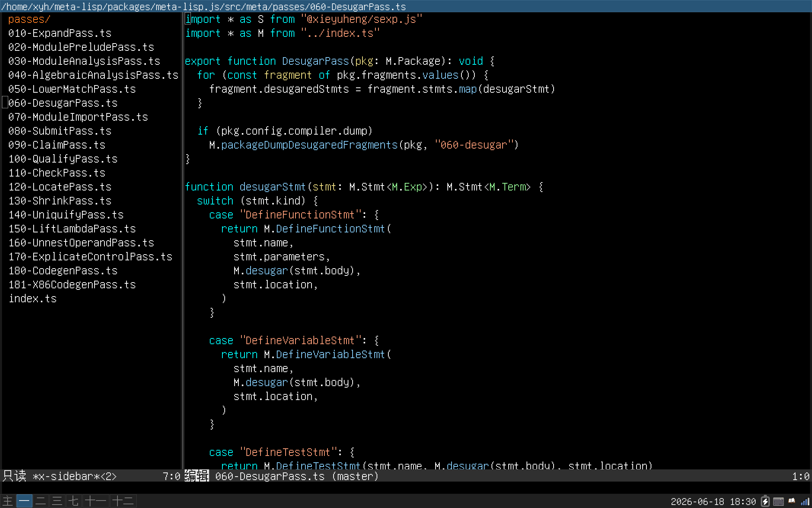Click pkg.config.compiler.dump in the if condition
This screenshot has height=508, width=812.
coord(294,131)
